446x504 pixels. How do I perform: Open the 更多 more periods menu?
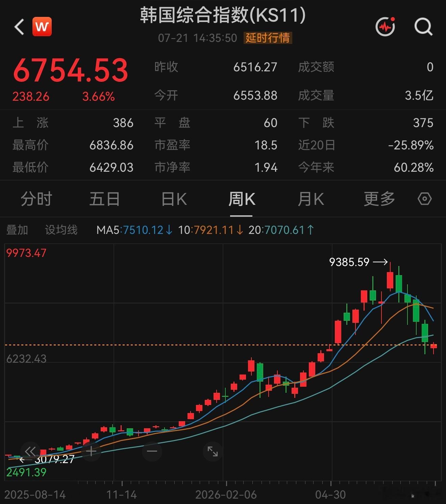tap(379, 199)
